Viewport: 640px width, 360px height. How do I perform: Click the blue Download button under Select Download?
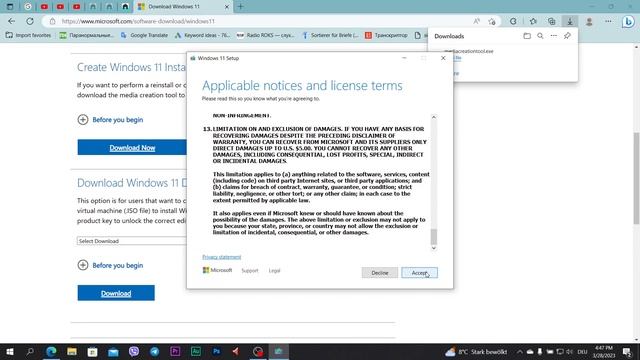coord(116,293)
